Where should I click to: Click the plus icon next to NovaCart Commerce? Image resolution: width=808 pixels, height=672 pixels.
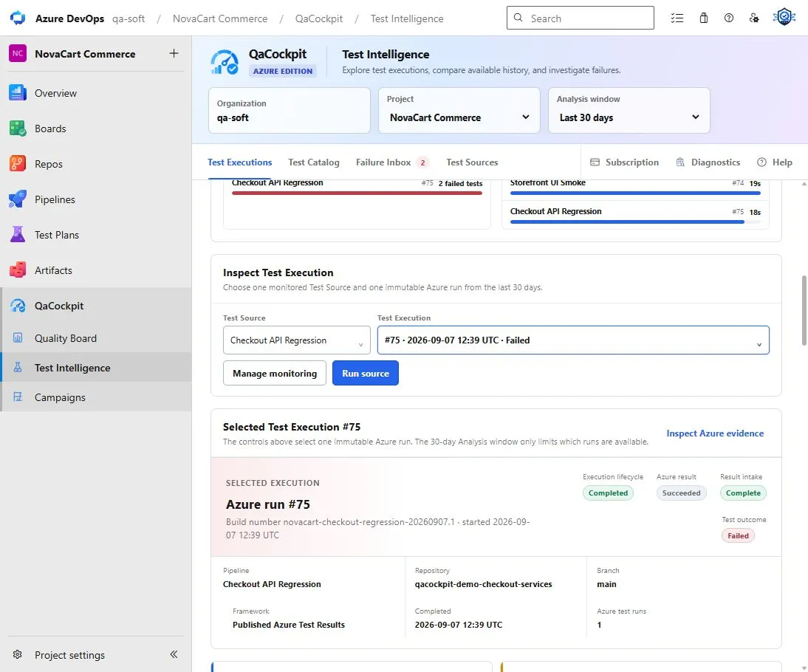pyautogui.click(x=174, y=53)
